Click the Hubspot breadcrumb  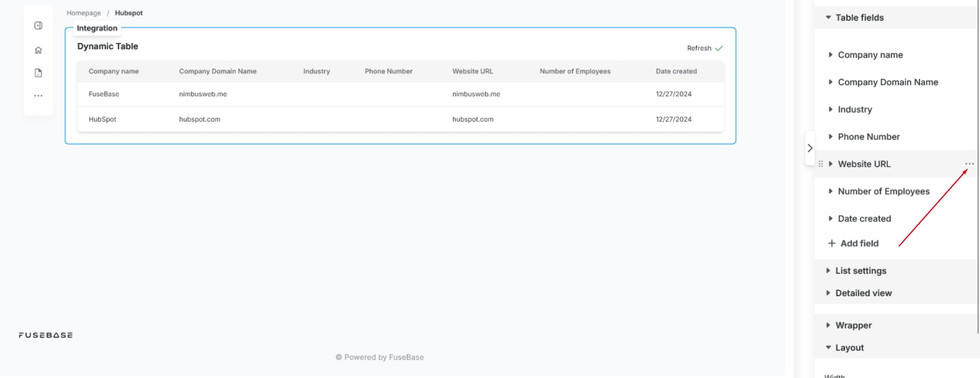point(129,13)
